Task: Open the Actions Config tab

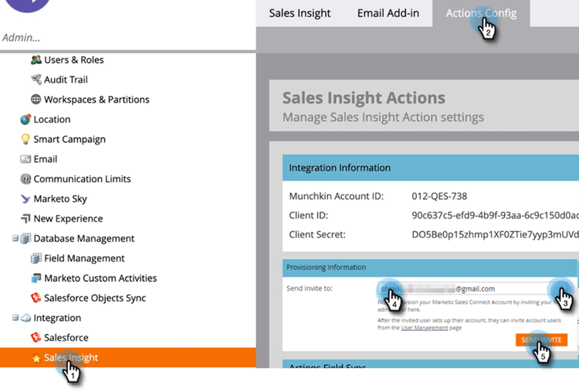Action: (x=481, y=13)
